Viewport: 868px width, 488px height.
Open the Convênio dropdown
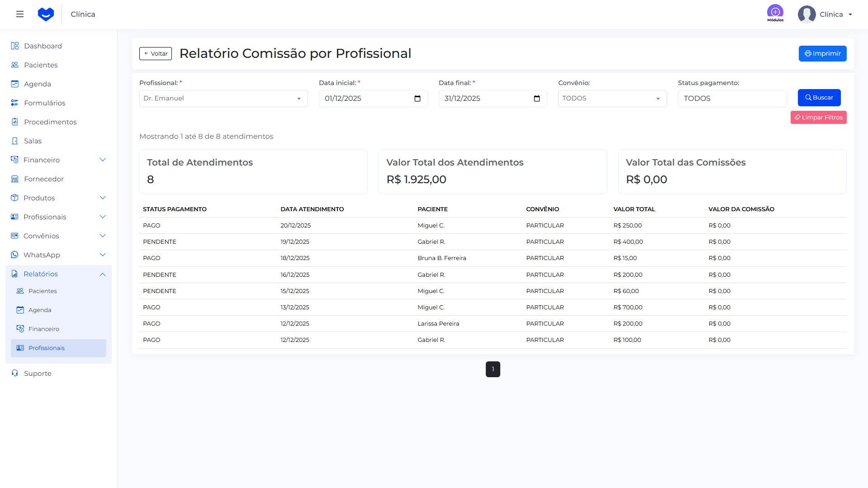[612, 99]
